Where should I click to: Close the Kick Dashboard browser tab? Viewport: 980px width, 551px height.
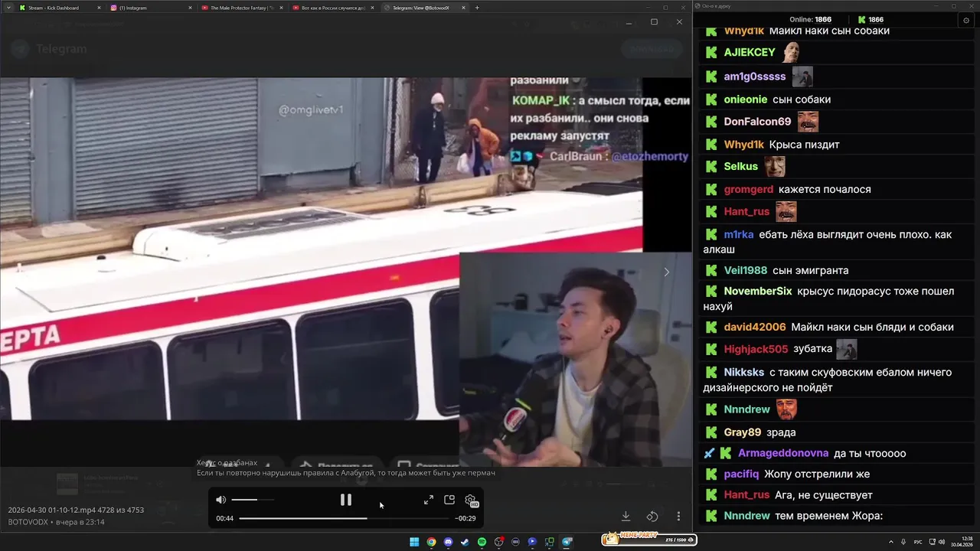pyautogui.click(x=99, y=8)
